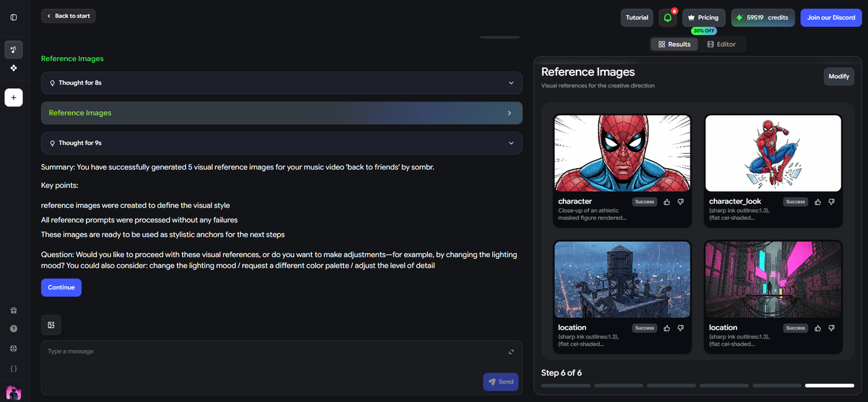868x402 pixels.
Task: Like the neon alley location image
Action: 818,328
